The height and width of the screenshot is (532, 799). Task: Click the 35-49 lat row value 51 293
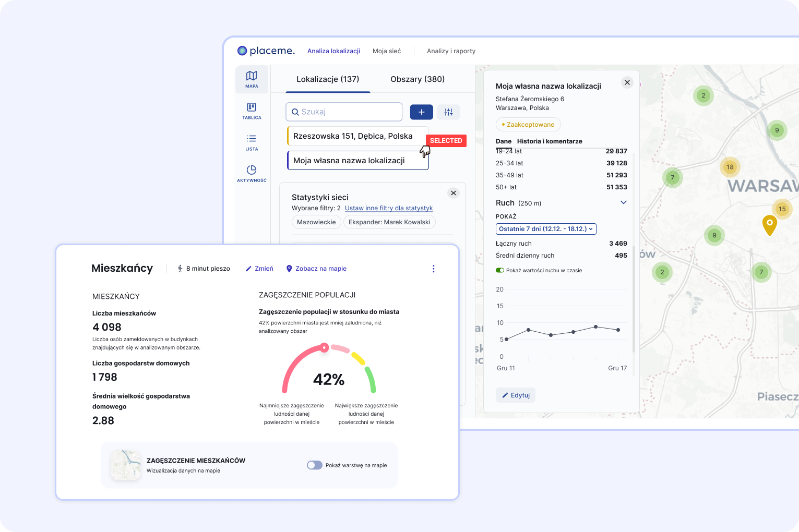616,175
